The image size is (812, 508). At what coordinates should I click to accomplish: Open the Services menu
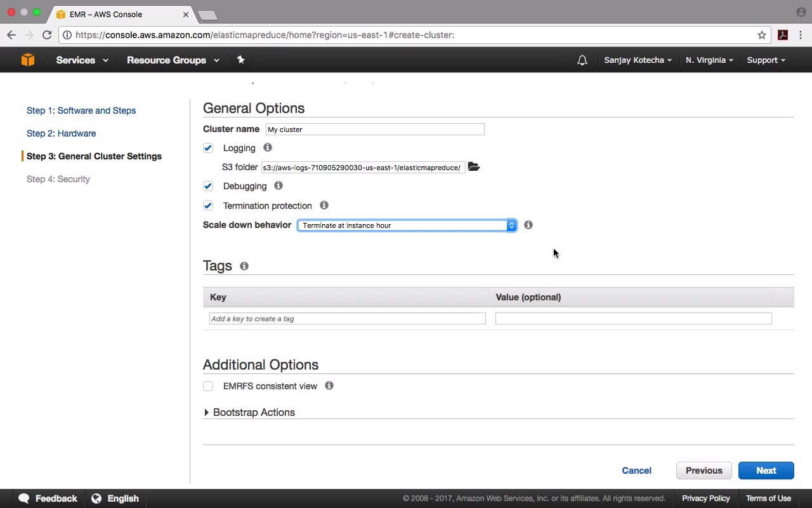pyautogui.click(x=82, y=60)
